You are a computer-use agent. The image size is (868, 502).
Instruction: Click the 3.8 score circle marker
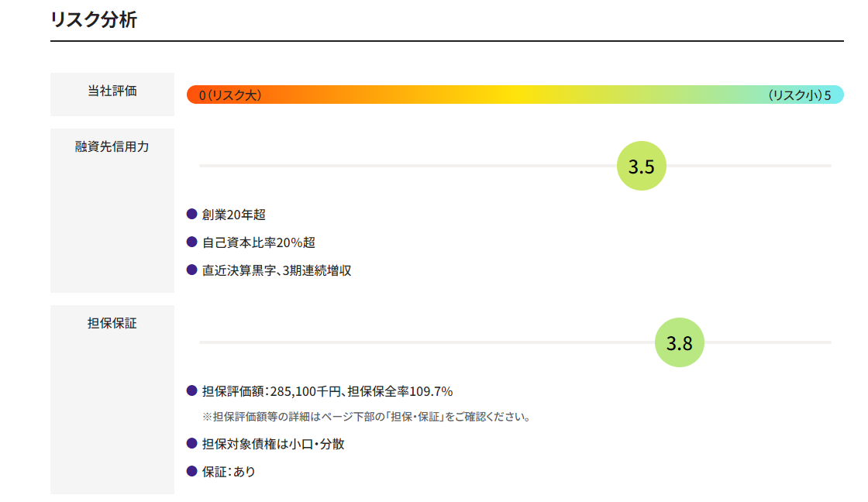click(x=679, y=342)
